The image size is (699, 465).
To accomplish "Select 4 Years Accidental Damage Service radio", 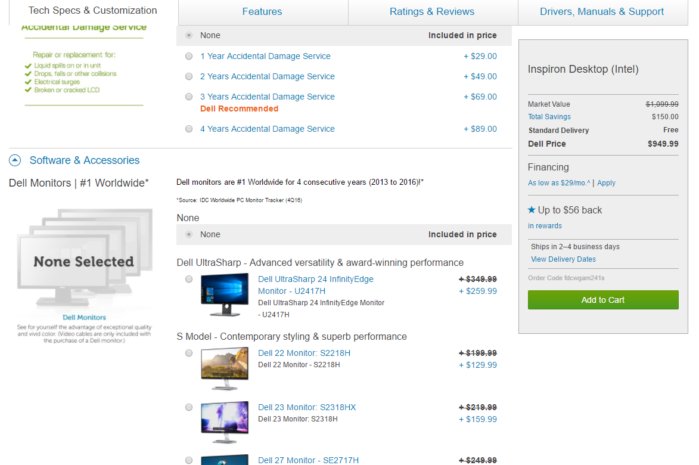I will tap(189, 129).
